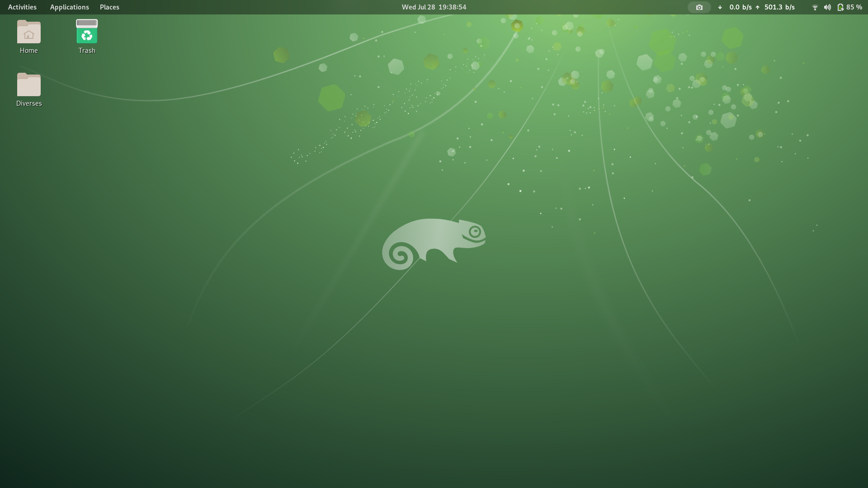
Task: Toggle Wi-Fi from the network indicator
Action: click(815, 7)
